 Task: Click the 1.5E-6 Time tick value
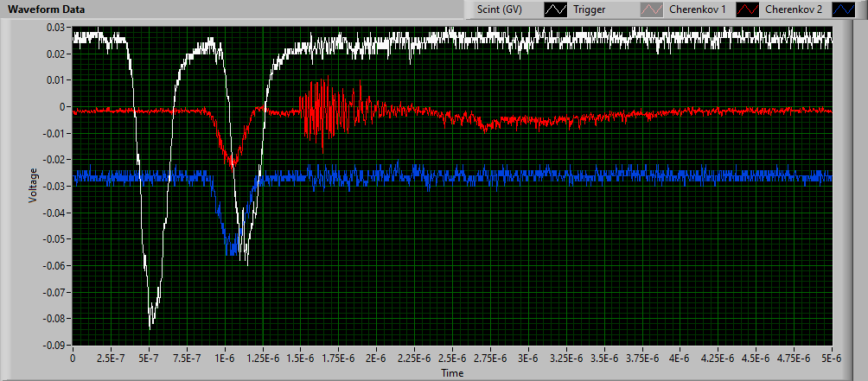(301, 357)
